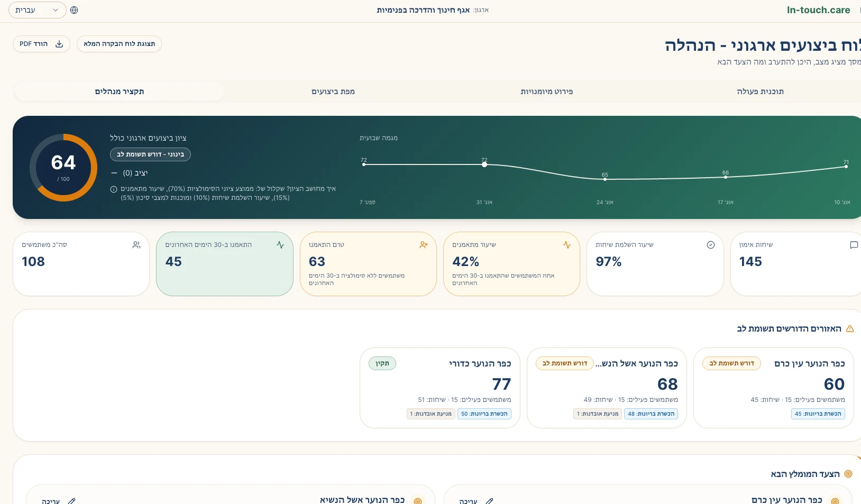
Task: Click the info icon beside score explanation
Action: click(x=114, y=189)
